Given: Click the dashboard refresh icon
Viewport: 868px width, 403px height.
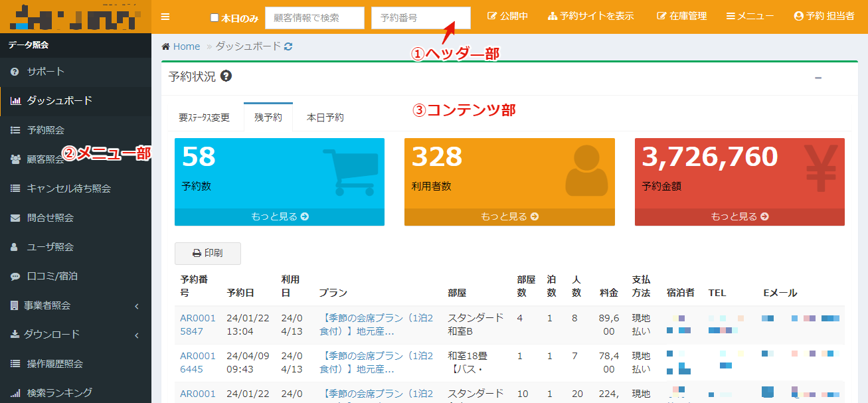Looking at the screenshot, I should pyautogui.click(x=288, y=46).
